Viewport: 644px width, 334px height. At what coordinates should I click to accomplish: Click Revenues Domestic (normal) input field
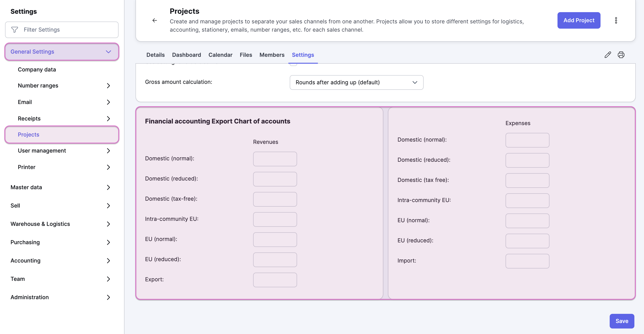(x=275, y=159)
